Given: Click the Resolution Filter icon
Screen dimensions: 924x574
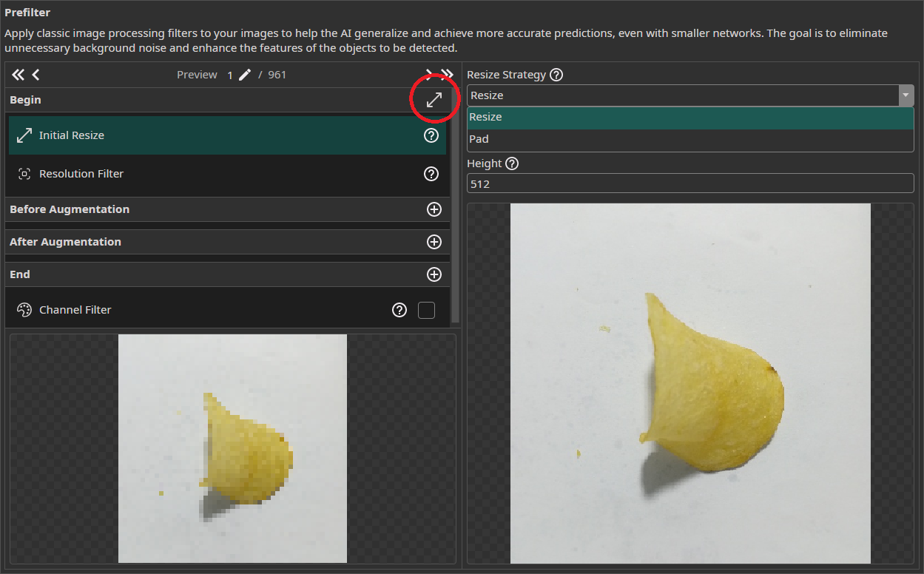Looking at the screenshot, I should click(x=24, y=174).
